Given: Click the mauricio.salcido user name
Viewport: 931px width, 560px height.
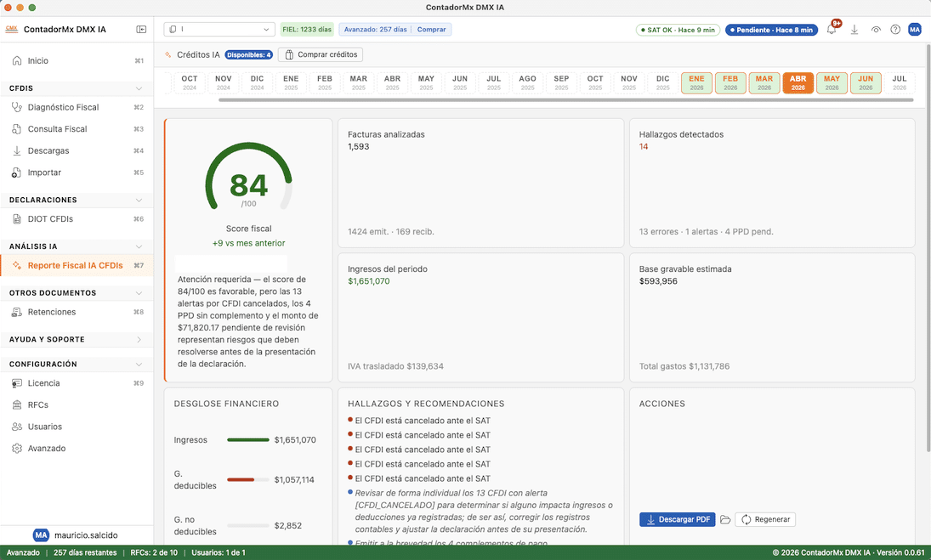Looking at the screenshot, I should [x=86, y=535].
